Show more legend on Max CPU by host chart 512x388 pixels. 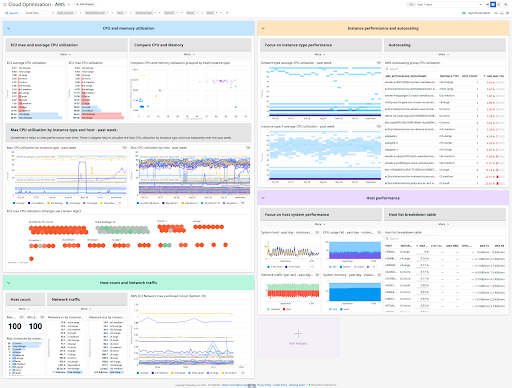point(243,203)
